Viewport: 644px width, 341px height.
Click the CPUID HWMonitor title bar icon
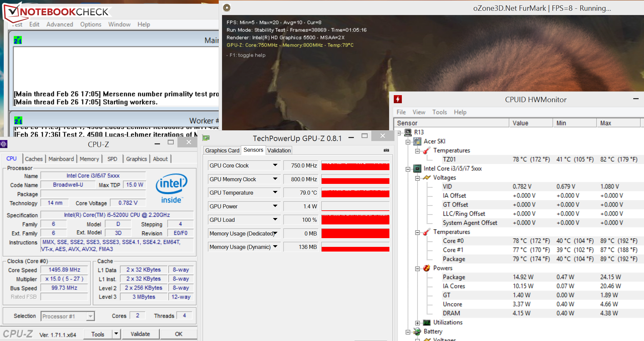[397, 99]
